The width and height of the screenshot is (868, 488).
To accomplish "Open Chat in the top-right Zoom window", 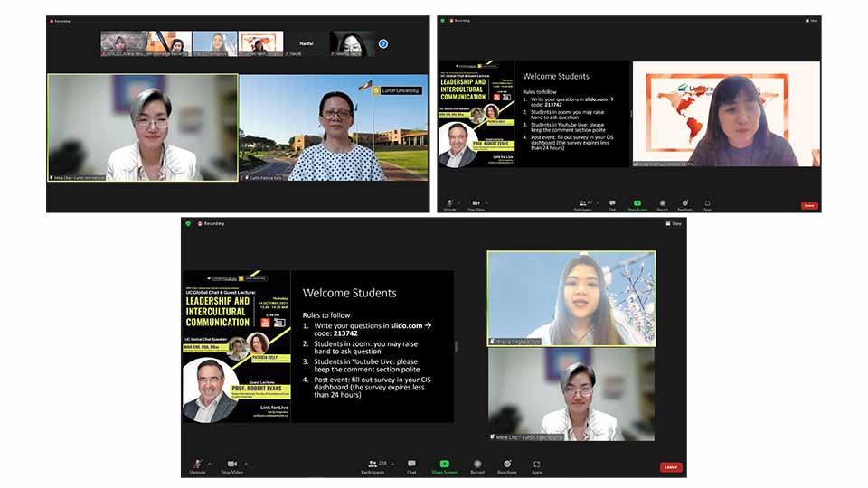I will (612, 206).
